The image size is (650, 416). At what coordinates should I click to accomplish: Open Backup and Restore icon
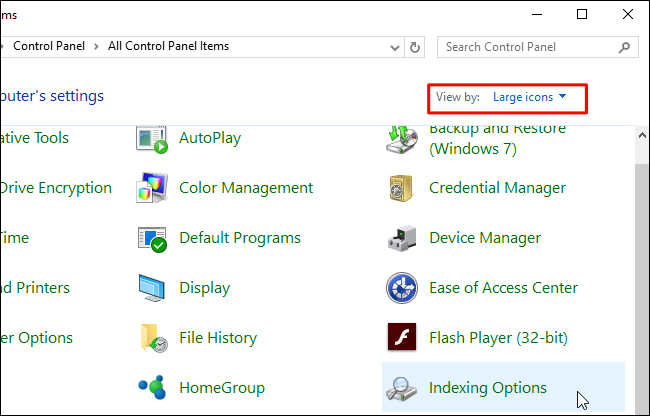(x=401, y=139)
